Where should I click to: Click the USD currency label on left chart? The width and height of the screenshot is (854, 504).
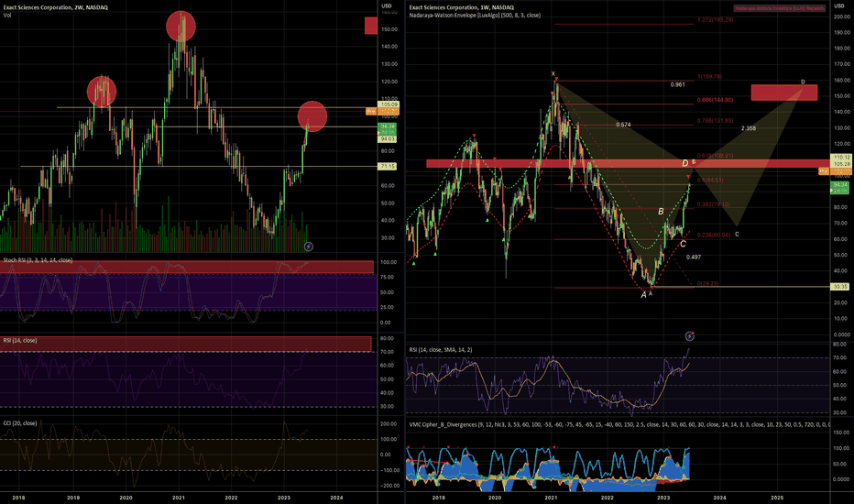(386, 6)
